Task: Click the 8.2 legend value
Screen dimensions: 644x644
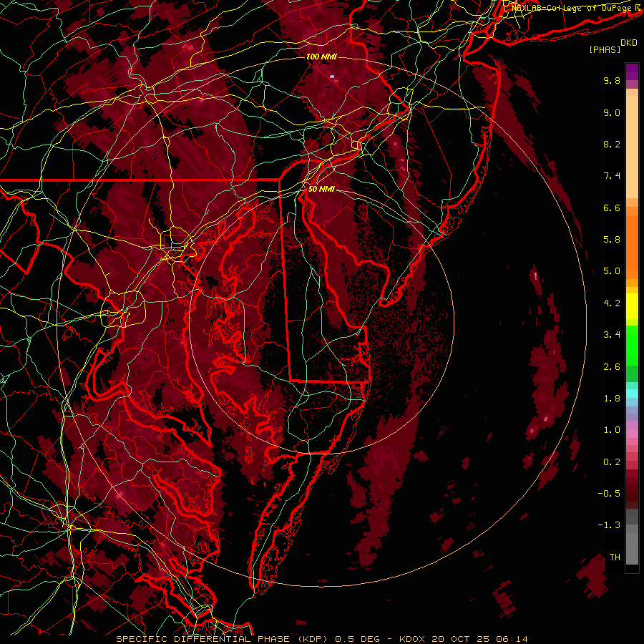Action: click(x=612, y=144)
